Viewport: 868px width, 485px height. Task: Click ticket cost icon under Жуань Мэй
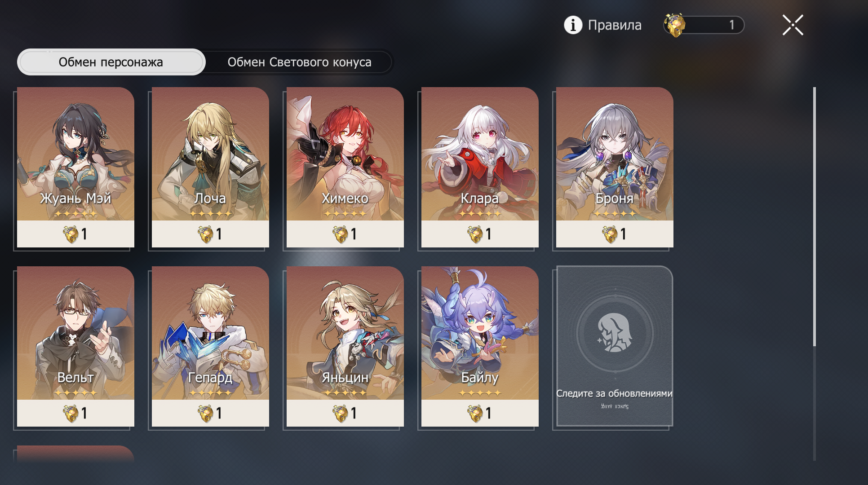(71, 234)
